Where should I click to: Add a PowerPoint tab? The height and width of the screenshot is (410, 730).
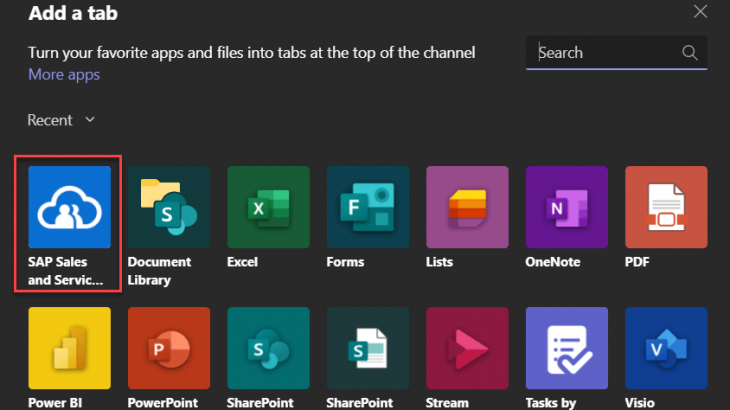click(169, 348)
